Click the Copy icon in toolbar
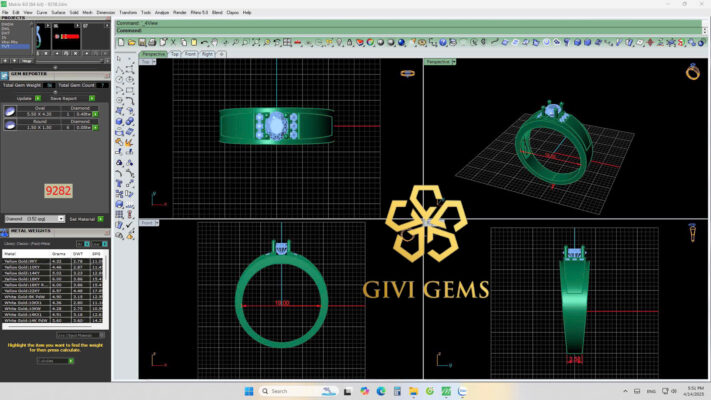The width and height of the screenshot is (711, 400). pyautogui.click(x=184, y=42)
